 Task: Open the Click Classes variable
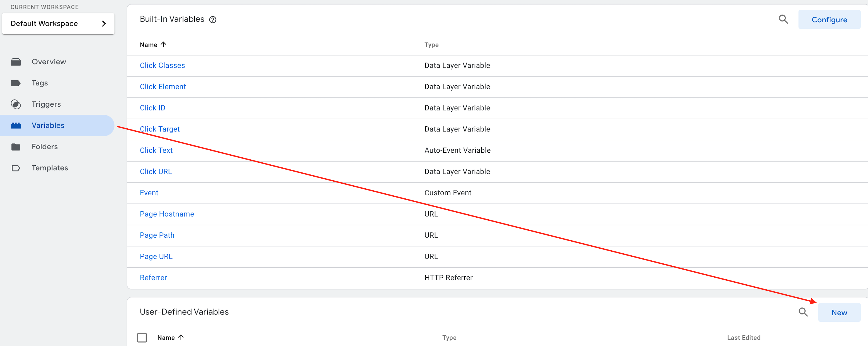tap(162, 65)
